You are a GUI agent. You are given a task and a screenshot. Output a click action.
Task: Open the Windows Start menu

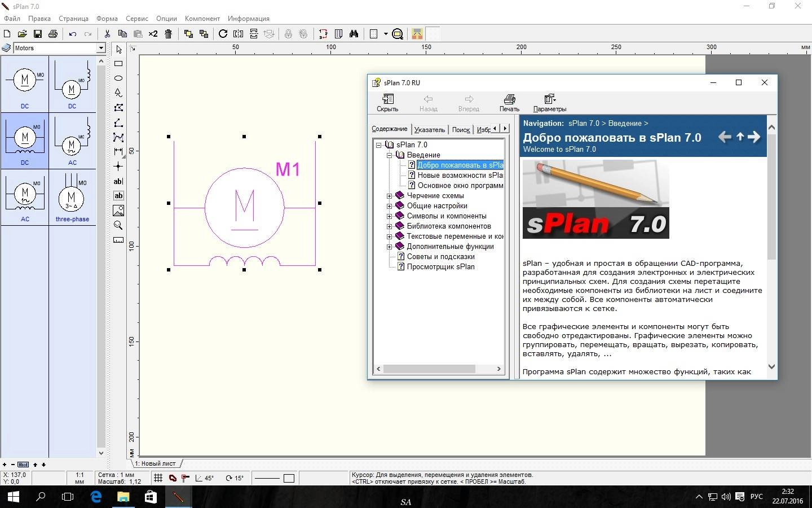14,497
